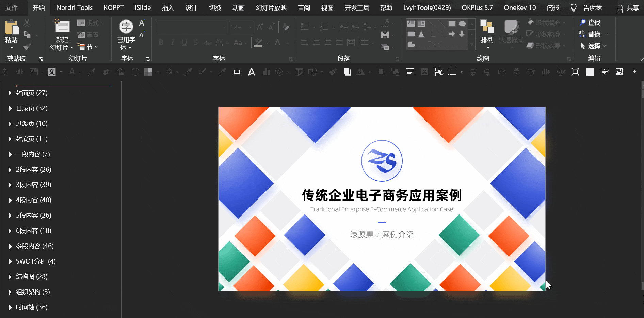The image size is (644, 318).
Task: Click the 文 text icon in quick toolbar
Action: (52, 72)
